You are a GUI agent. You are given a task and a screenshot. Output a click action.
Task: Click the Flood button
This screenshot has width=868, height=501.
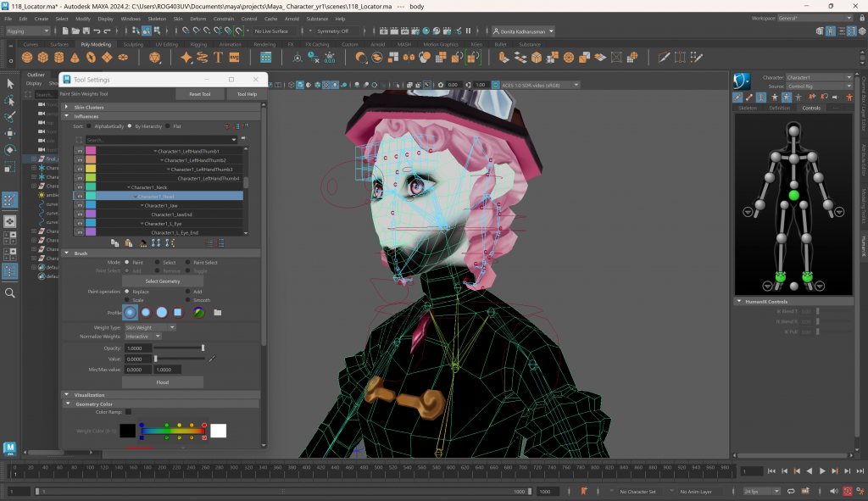pos(162,382)
